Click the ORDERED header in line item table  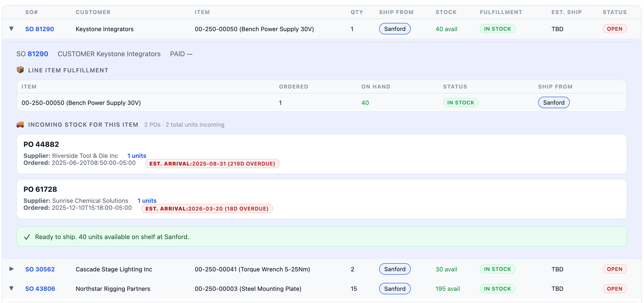pyautogui.click(x=293, y=87)
